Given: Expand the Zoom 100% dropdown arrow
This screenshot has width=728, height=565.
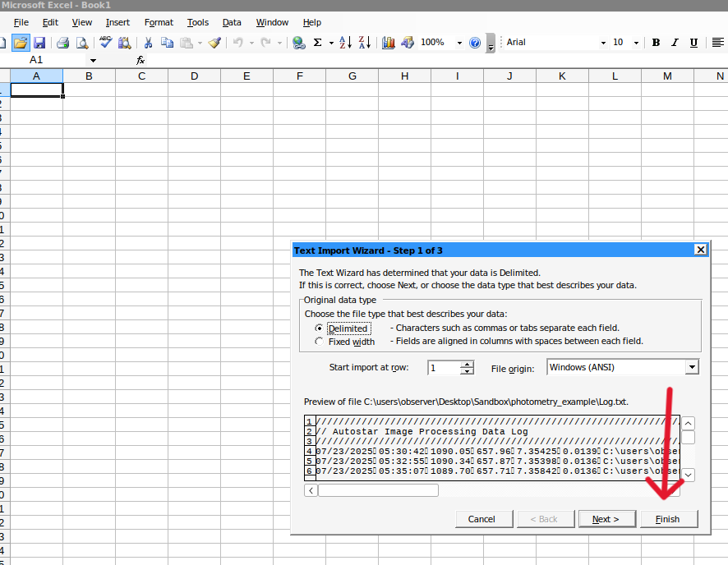Looking at the screenshot, I should 459,43.
